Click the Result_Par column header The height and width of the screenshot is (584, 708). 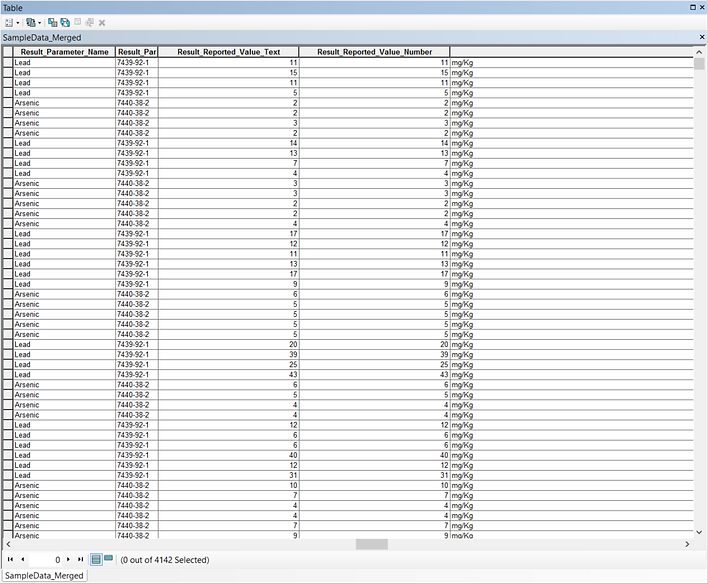[137, 52]
